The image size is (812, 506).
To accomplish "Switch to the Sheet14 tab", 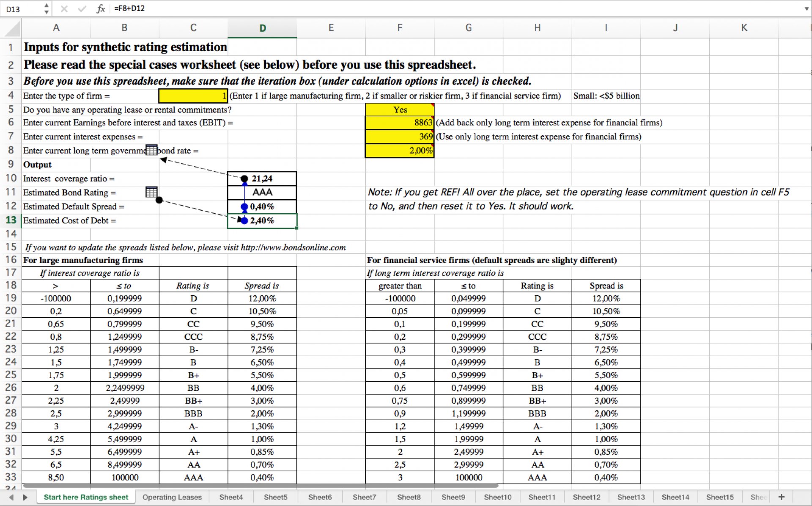I will [x=675, y=497].
